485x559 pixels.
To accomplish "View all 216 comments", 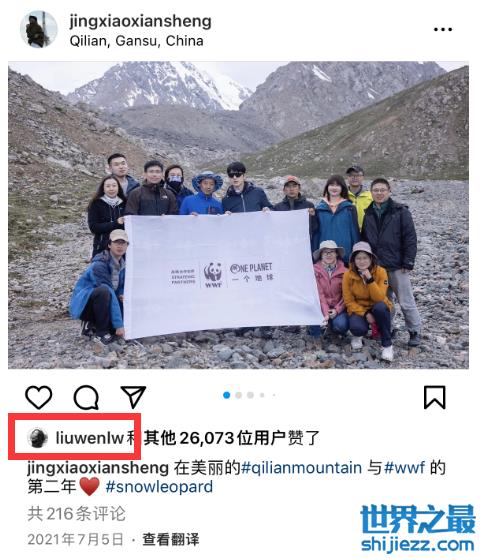I will point(77,514).
